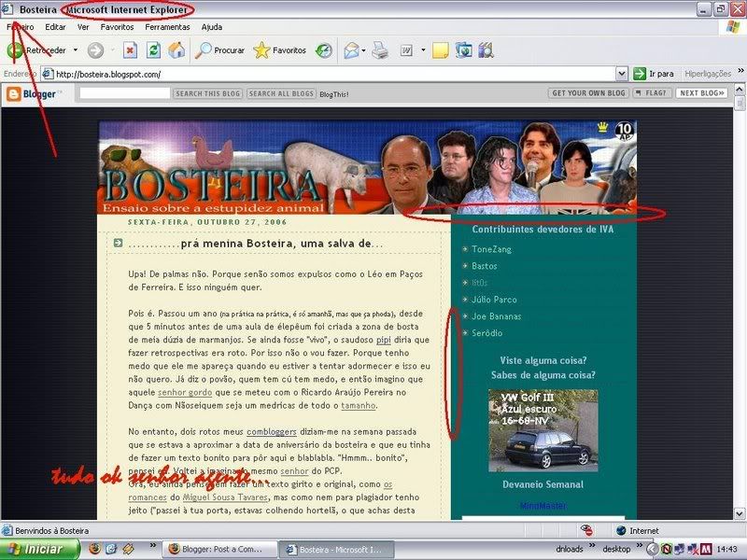The width and height of the screenshot is (747, 560).
Task: Expand the Hiperligações toolbar chevron
Action: pos(740,72)
